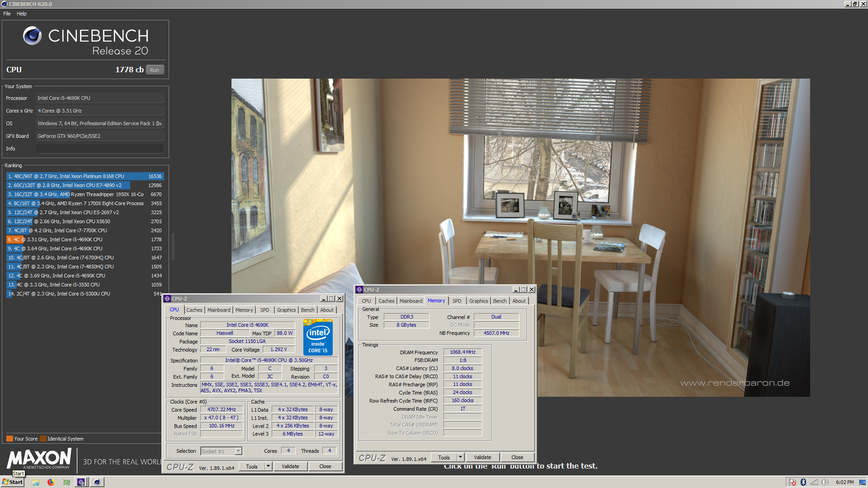
Task: Click the DRAM Frequency value 1068.4 MHz
Action: pyautogui.click(x=462, y=352)
